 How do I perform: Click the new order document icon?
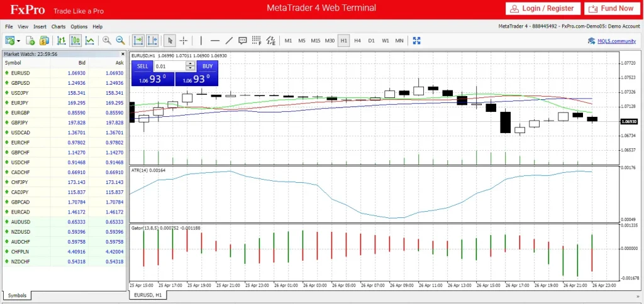coord(30,41)
